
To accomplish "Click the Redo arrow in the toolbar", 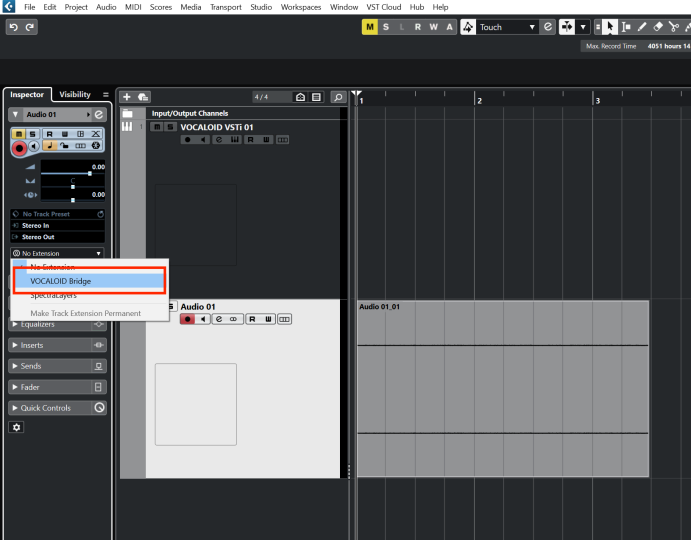I will point(30,27).
